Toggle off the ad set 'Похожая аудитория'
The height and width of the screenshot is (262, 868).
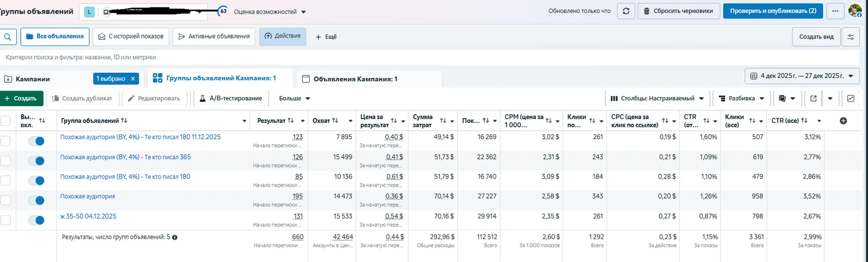[x=36, y=200]
